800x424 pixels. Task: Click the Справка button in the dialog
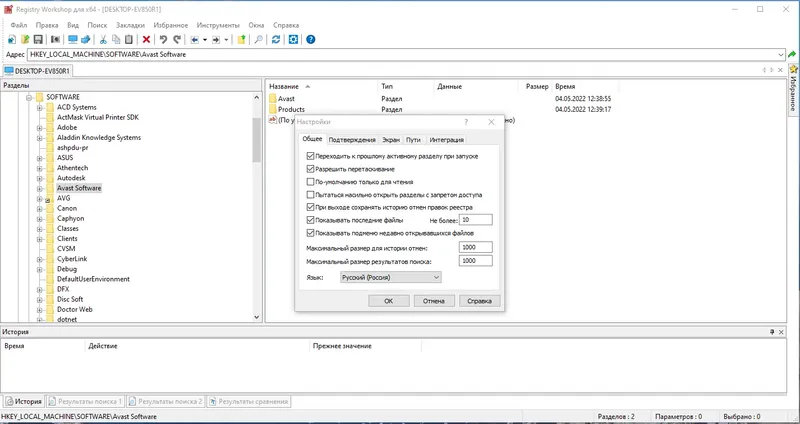point(480,301)
